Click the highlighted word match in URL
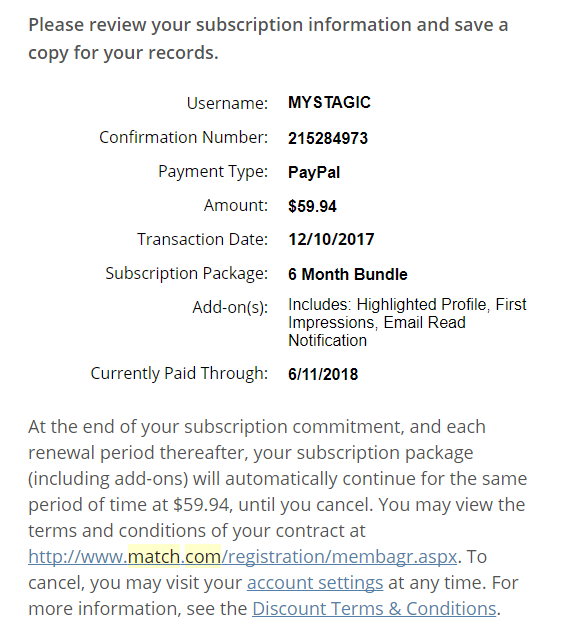The height and width of the screenshot is (624, 582). 154,557
